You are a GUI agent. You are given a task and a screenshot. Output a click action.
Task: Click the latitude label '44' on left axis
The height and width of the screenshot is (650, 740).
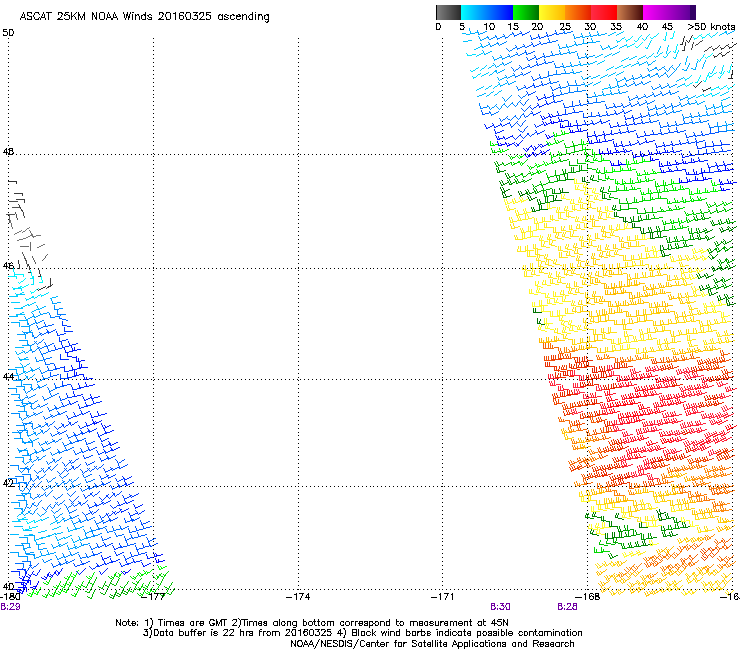[8, 377]
